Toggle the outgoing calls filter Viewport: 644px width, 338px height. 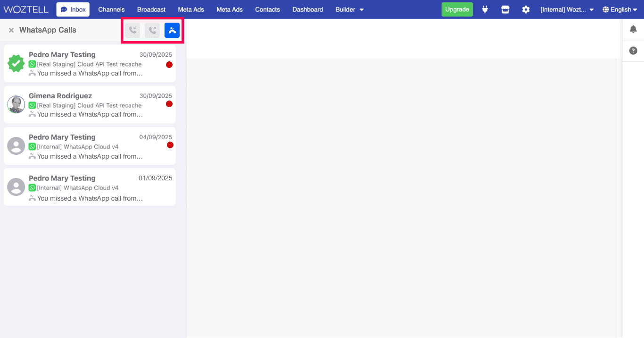pyautogui.click(x=152, y=30)
